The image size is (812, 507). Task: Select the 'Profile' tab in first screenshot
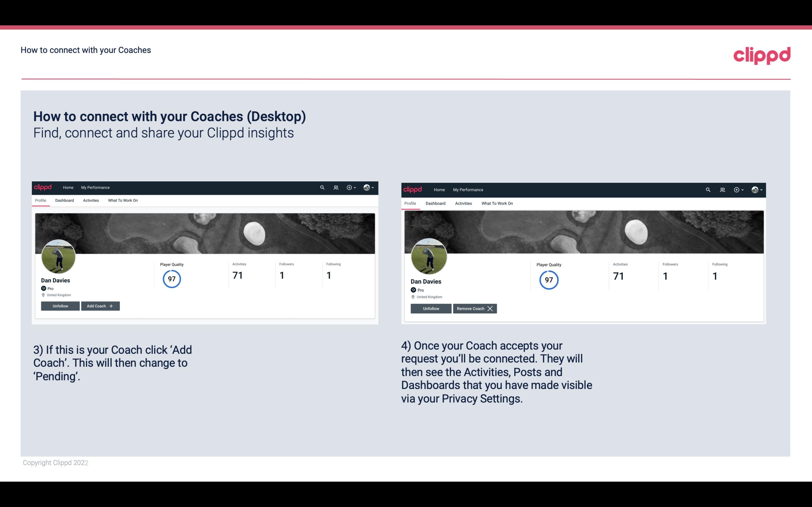[40, 200]
